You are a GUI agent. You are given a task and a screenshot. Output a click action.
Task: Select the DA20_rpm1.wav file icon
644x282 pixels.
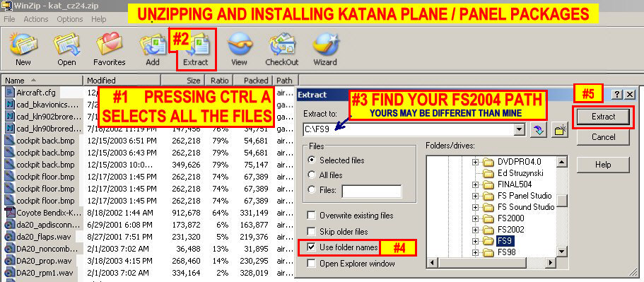coord(10,273)
